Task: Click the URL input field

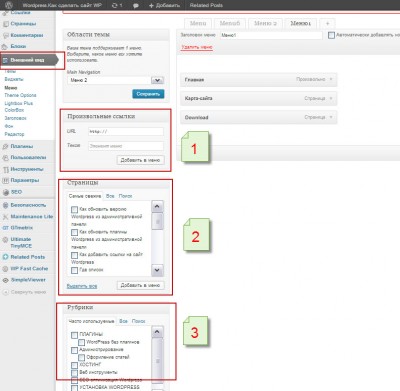Action: 126,131
